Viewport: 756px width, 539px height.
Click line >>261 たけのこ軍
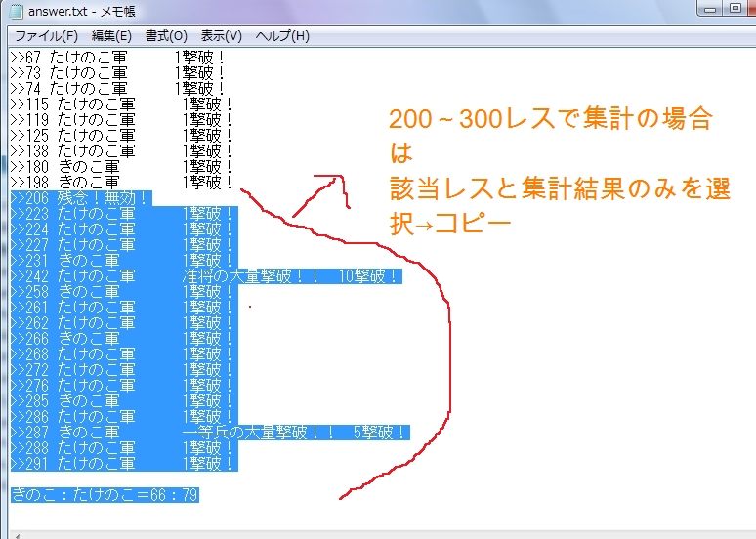click(x=124, y=308)
